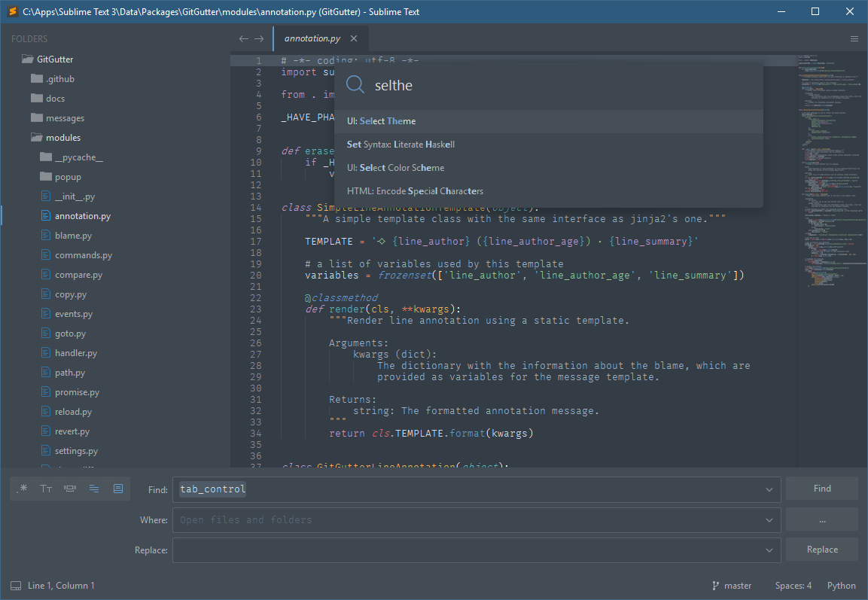The image size is (868, 600).
Task: Toggle sidebar via status bar panel icon
Action: click(16, 586)
